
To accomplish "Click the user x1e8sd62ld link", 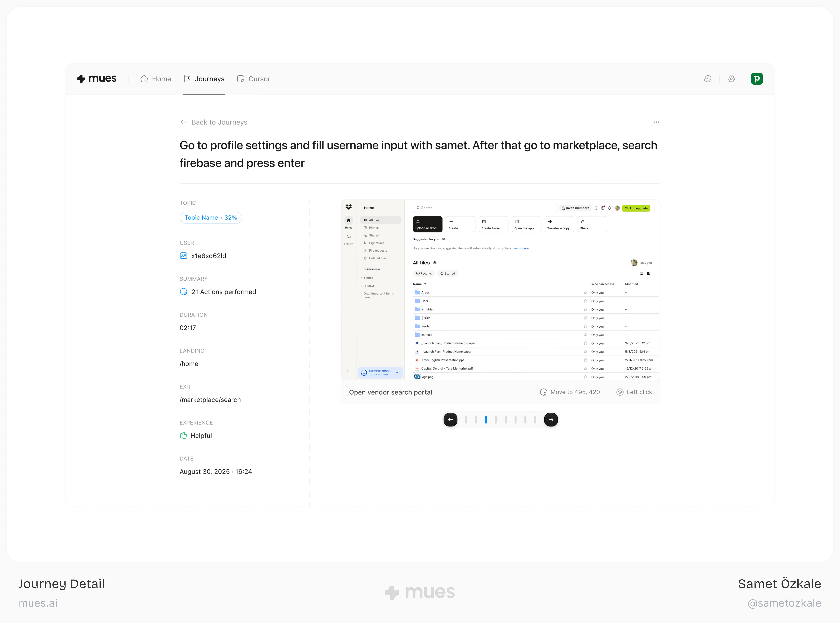I will tap(209, 256).
